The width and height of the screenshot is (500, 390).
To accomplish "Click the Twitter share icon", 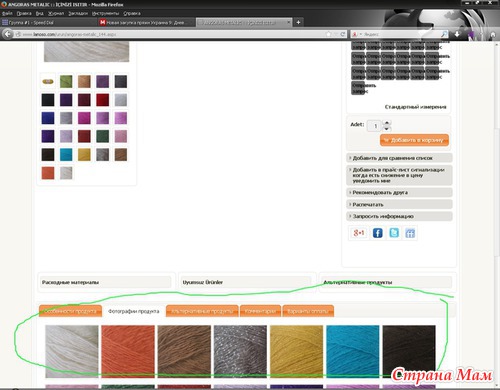I will 394,233.
